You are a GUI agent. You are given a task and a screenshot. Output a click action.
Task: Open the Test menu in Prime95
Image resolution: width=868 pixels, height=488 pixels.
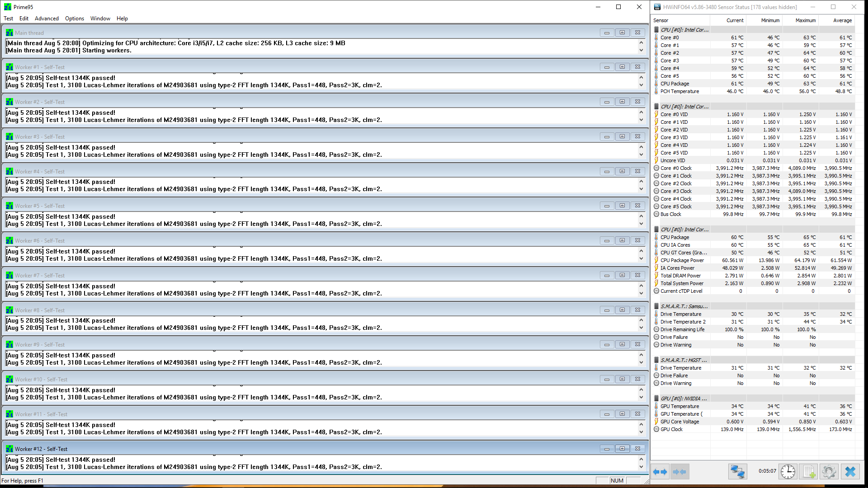8,19
